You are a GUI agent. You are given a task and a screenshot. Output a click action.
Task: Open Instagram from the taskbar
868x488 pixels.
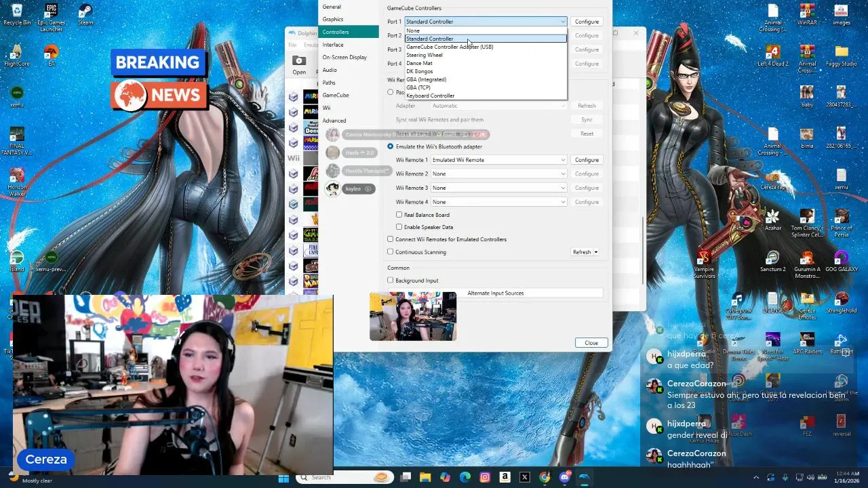tap(485, 477)
